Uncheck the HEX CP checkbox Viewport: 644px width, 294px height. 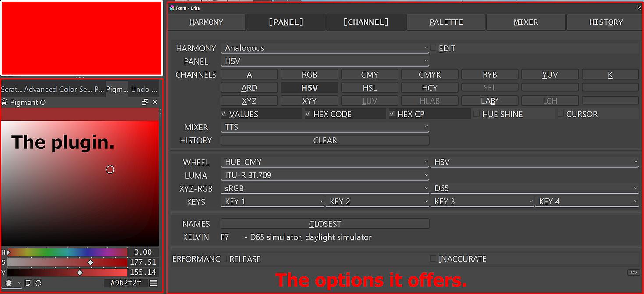(392, 114)
